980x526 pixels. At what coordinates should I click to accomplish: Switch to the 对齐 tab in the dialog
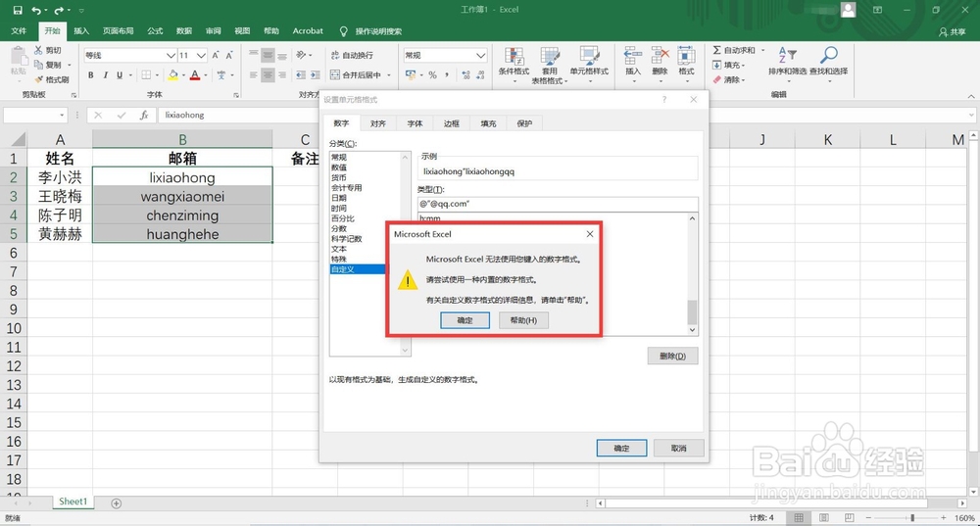click(x=378, y=123)
